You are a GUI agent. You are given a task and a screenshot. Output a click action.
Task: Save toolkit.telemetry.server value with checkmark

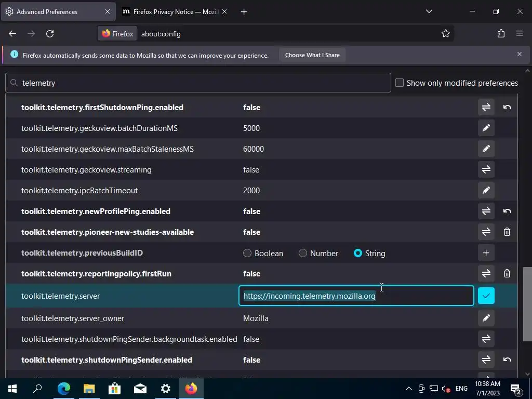(486, 296)
